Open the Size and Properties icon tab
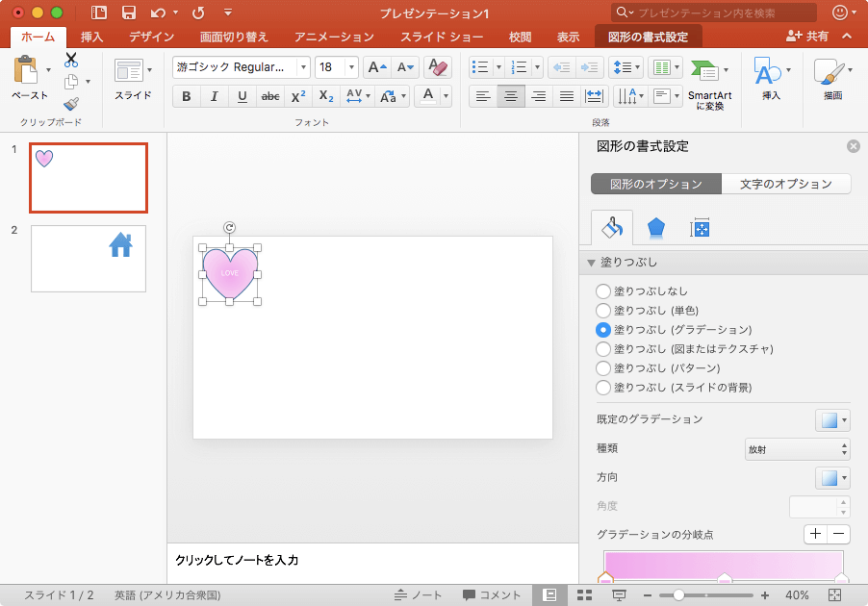Screen dimensions: 868x606 click(x=700, y=228)
